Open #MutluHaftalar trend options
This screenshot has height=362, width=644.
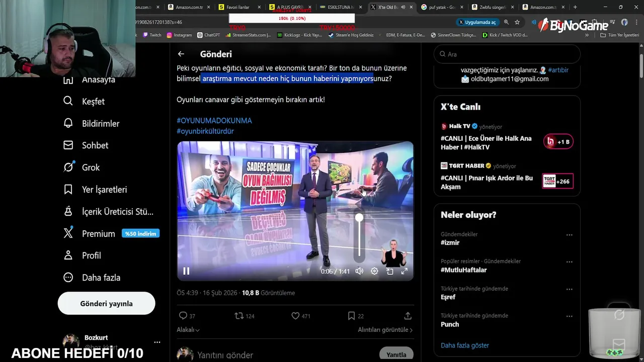point(569,262)
